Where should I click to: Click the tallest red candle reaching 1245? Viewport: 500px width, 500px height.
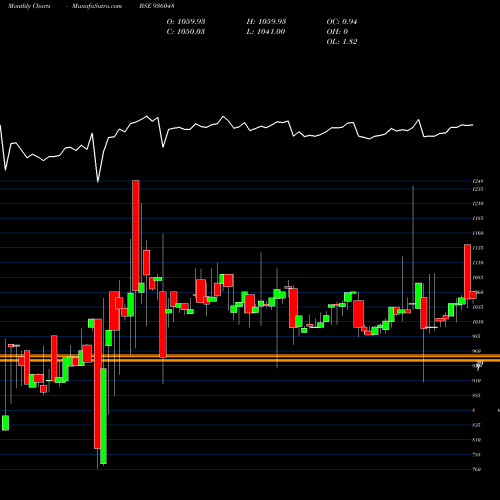click(136, 236)
